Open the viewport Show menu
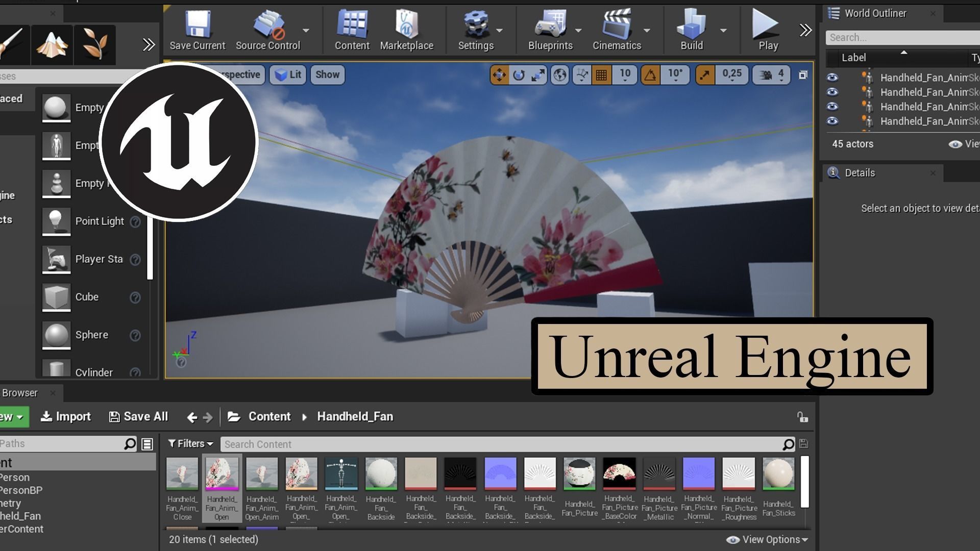Viewport: 980px width, 551px height. pos(327,75)
